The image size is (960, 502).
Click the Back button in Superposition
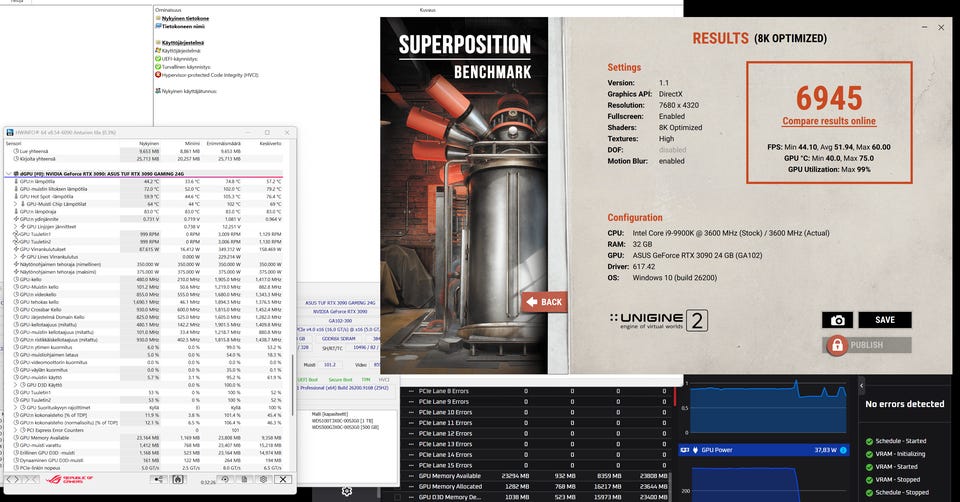(544, 302)
